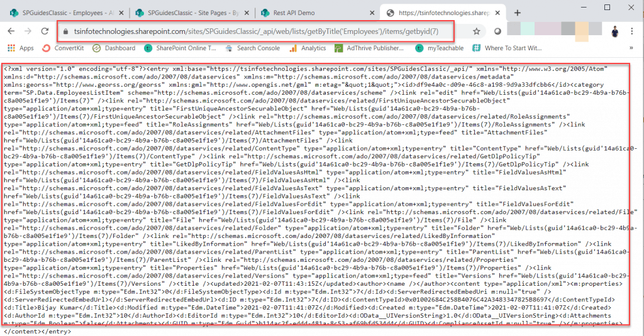The height and width of the screenshot is (336, 644).
Task: Reload the current page
Action: [45, 31]
